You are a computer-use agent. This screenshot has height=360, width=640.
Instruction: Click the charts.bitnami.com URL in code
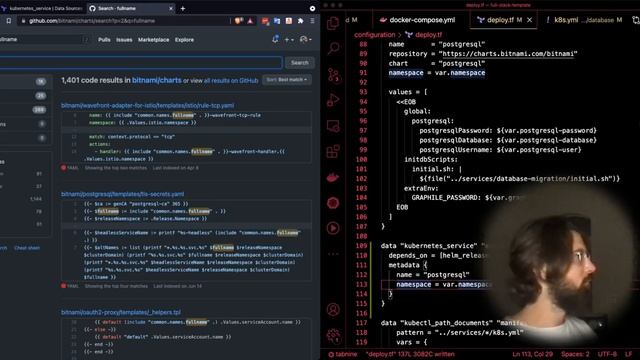click(x=508, y=53)
